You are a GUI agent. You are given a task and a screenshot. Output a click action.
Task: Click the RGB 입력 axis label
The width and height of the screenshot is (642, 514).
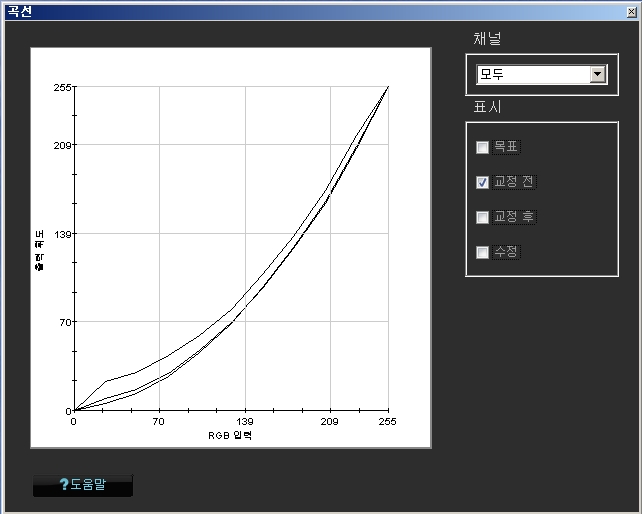[230, 436]
